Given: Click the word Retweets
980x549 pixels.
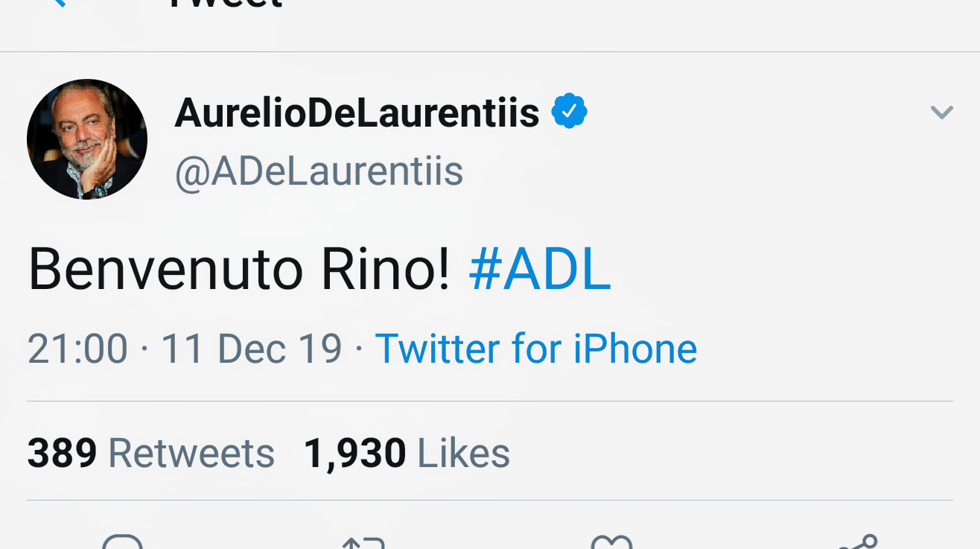Looking at the screenshot, I should point(191,453).
